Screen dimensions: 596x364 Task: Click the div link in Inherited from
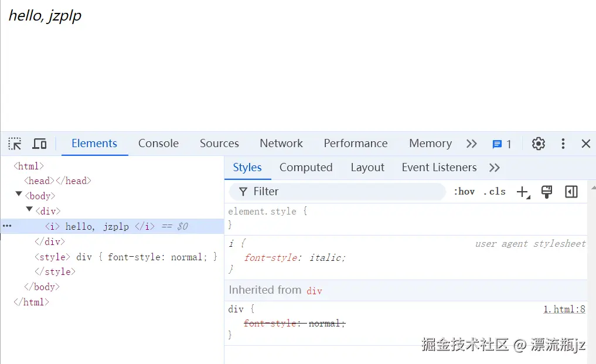pyautogui.click(x=315, y=290)
